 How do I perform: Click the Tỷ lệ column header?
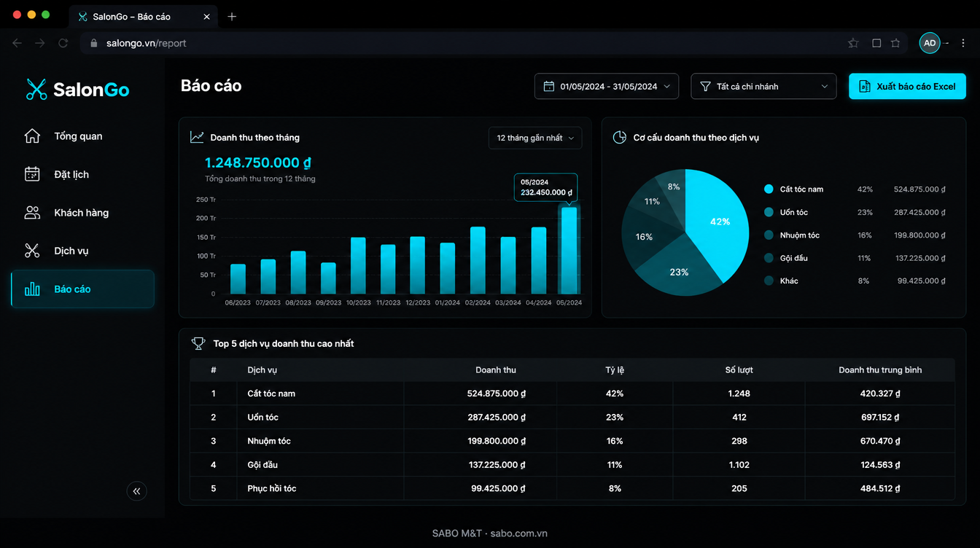(x=615, y=370)
